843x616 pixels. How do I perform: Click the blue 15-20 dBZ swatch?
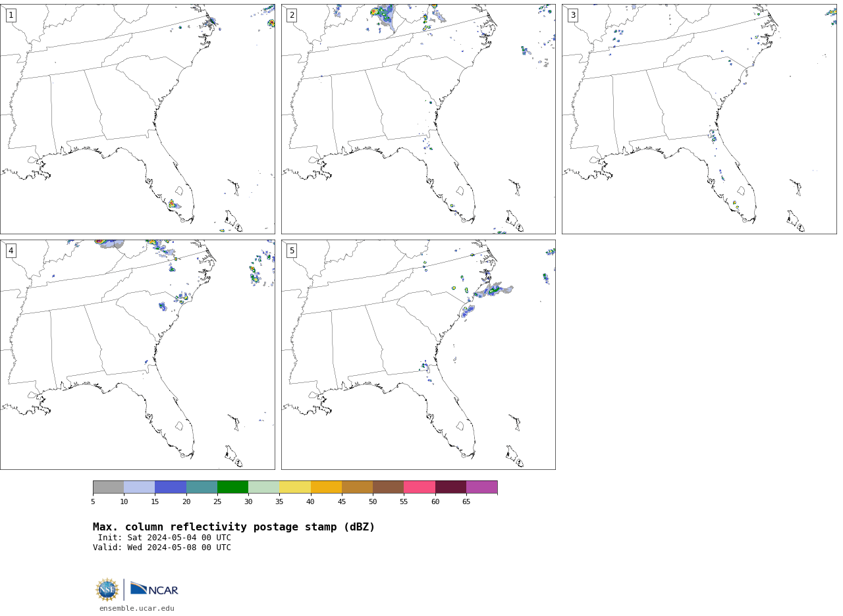[171, 487]
